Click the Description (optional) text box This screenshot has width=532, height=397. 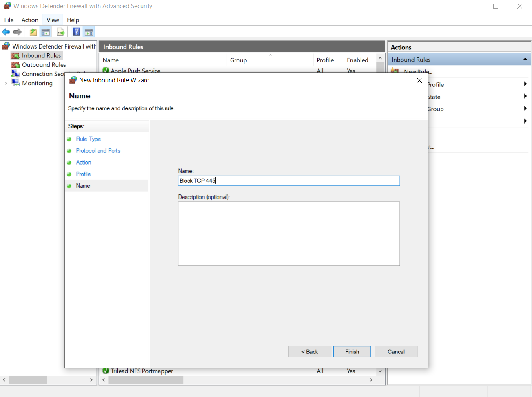point(288,234)
